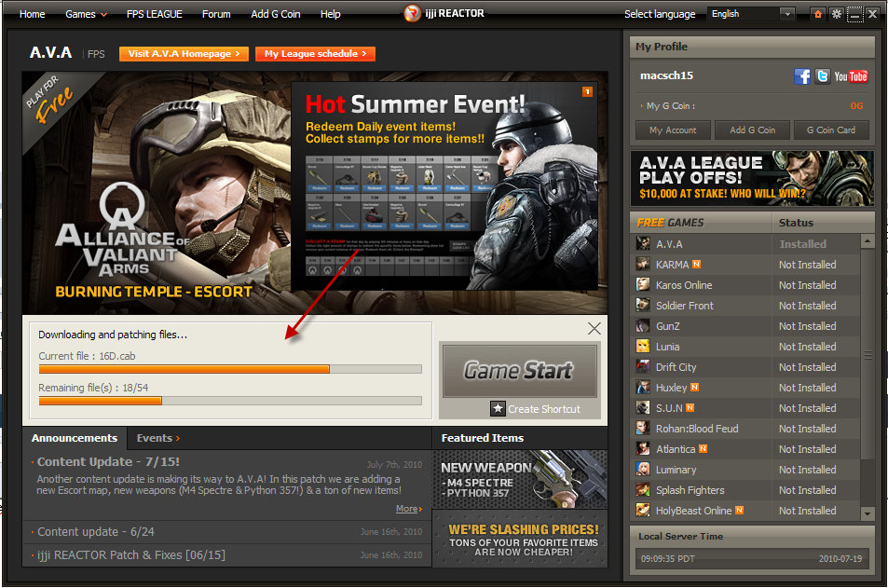Open the Forum menu item
The image size is (888, 588).
click(216, 14)
